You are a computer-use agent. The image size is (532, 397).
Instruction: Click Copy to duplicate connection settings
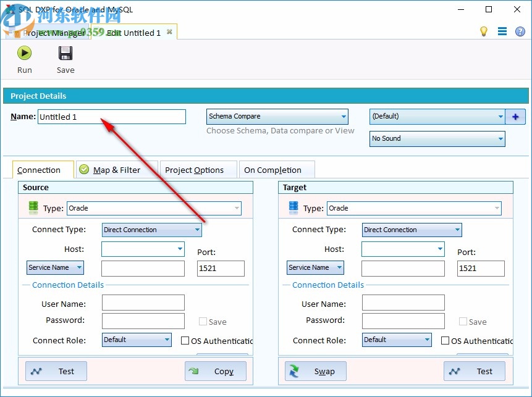pos(215,371)
